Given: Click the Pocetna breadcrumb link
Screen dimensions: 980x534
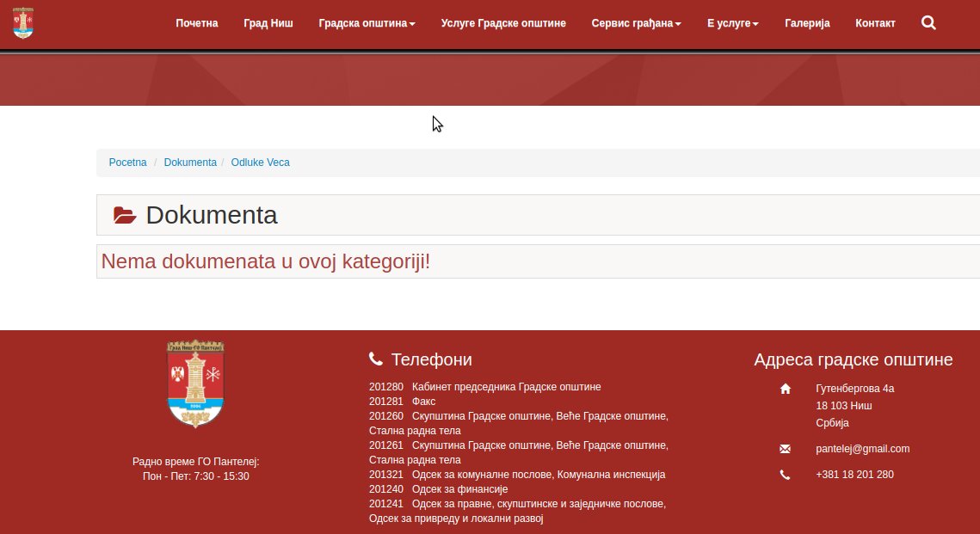Looking at the screenshot, I should coord(127,163).
